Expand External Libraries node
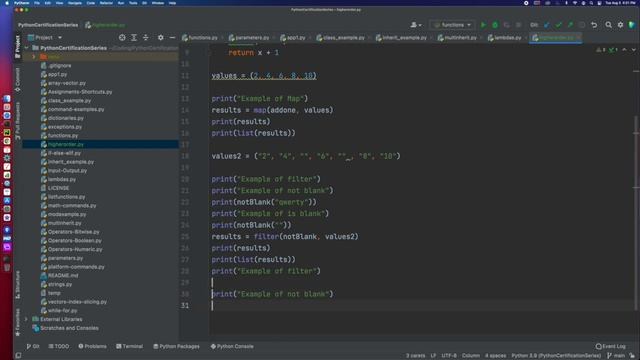640x360 pixels. pos(27,319)
